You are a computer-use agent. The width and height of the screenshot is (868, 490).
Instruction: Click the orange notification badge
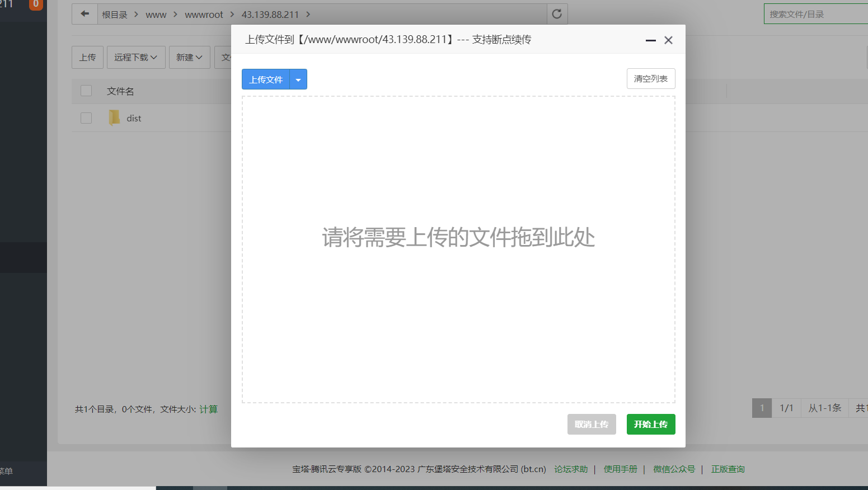point(36,4)
